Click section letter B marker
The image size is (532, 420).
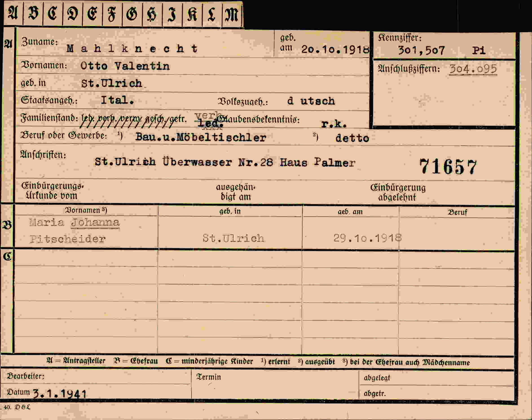pos(7,225)
